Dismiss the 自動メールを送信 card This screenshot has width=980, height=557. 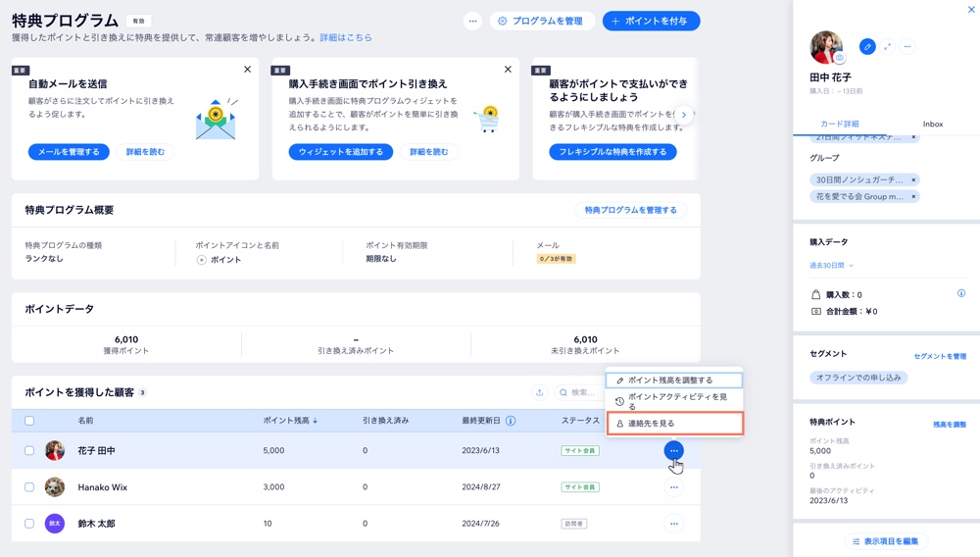coord(248,70)
